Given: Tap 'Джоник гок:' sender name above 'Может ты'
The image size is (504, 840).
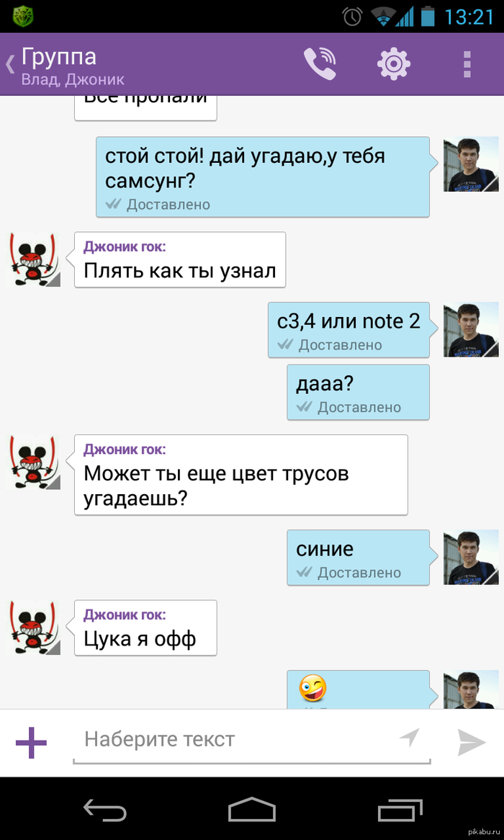Looking at the screenshot, I should tap(125, 449).
